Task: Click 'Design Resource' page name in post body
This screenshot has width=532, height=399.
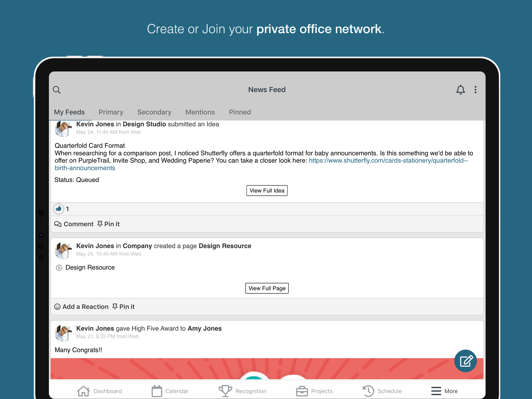Action: [x=90, y=268]
